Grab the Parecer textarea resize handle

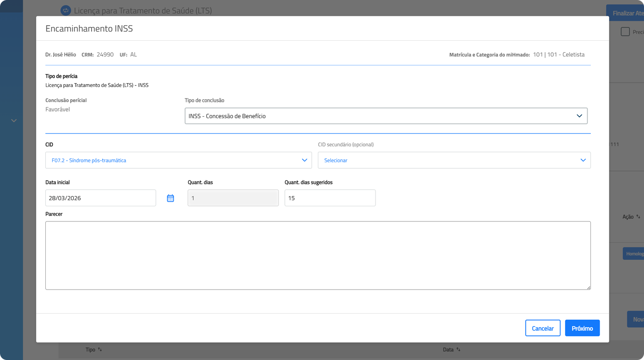point(589,287)
